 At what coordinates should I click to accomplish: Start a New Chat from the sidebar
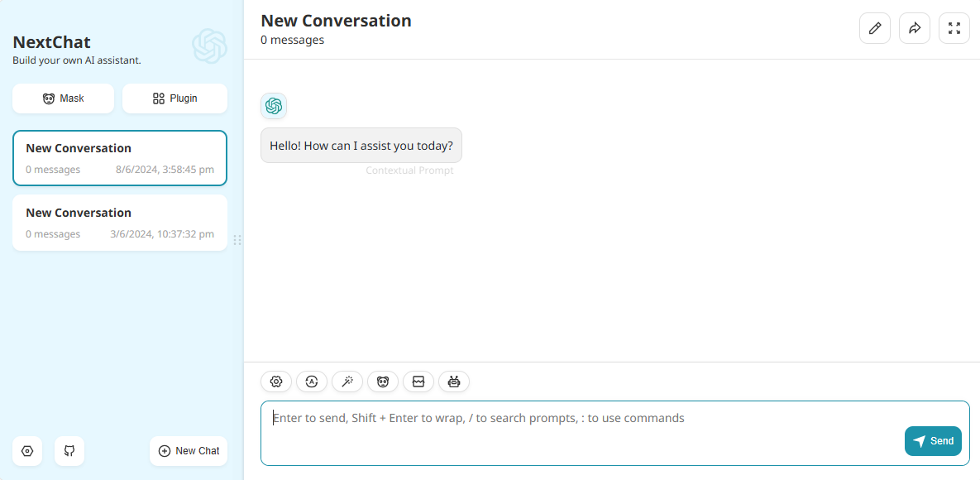click(188, 451)
